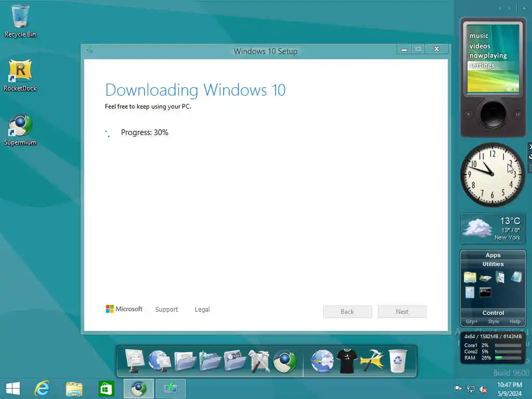The height and width of the screenshot is (399, 532).
Task: Launch Internet Explorer from taskbar
Action: pos(42,389)
